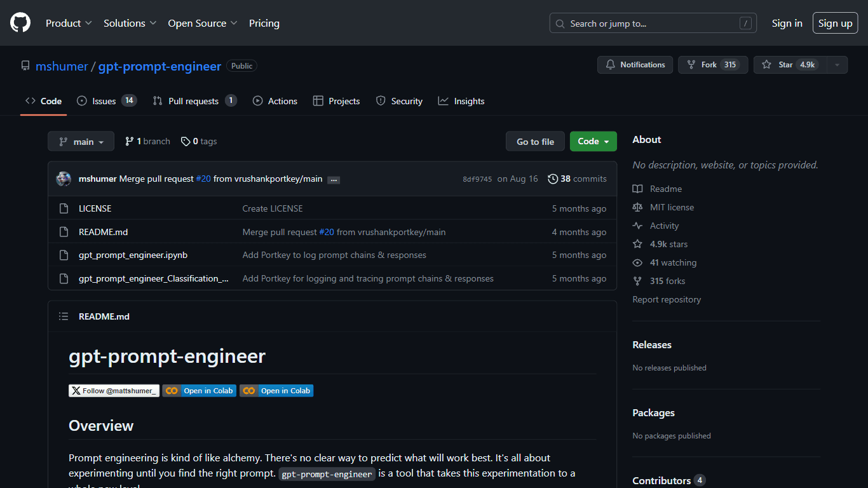Viewport: 868px width, 488px height.
Task: Open Readme link in About sidebar
Action: pos(657,189)
